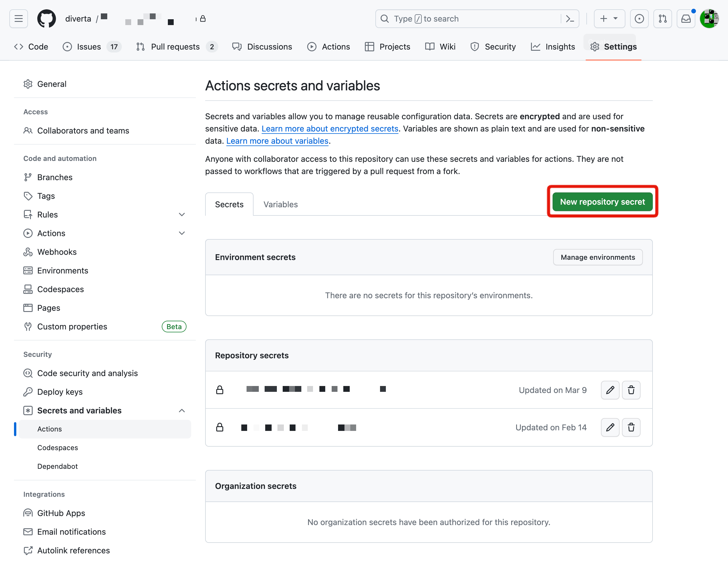
Task: Delete the secret updated on Feb 14
Action: tap(631, 427)
